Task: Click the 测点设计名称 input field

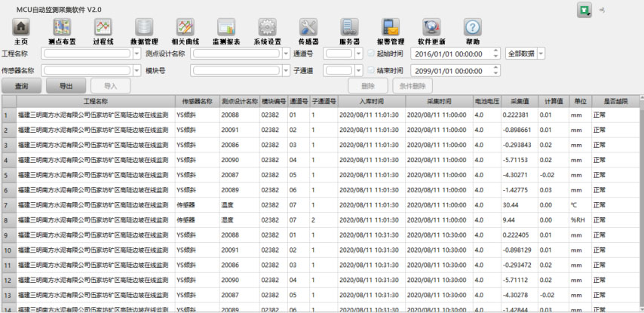Action: tap(236, 54)
